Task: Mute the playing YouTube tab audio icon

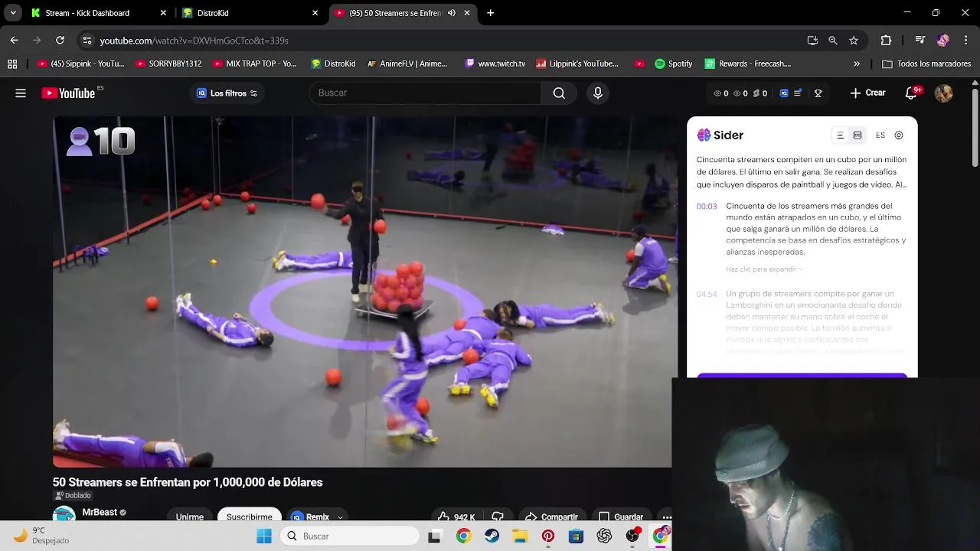Action: pos(452,13)
